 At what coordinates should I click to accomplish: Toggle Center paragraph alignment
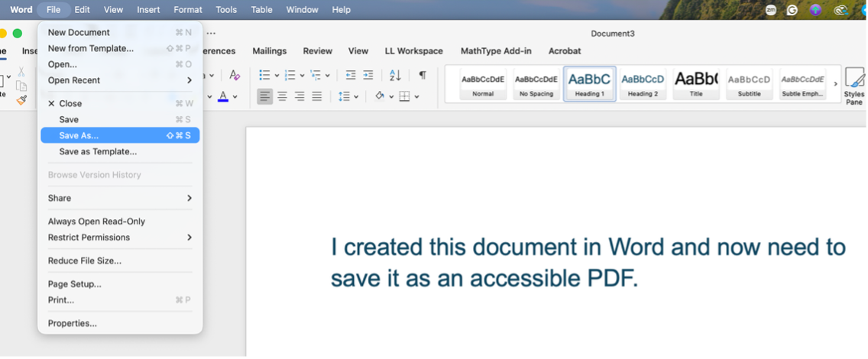282,96
